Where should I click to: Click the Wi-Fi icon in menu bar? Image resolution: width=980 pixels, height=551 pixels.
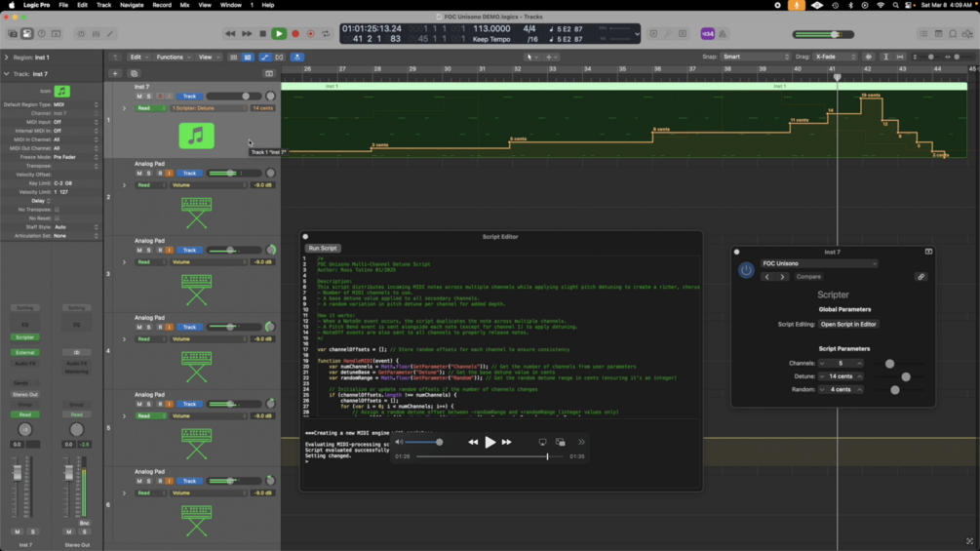click(x=881, y=5)
